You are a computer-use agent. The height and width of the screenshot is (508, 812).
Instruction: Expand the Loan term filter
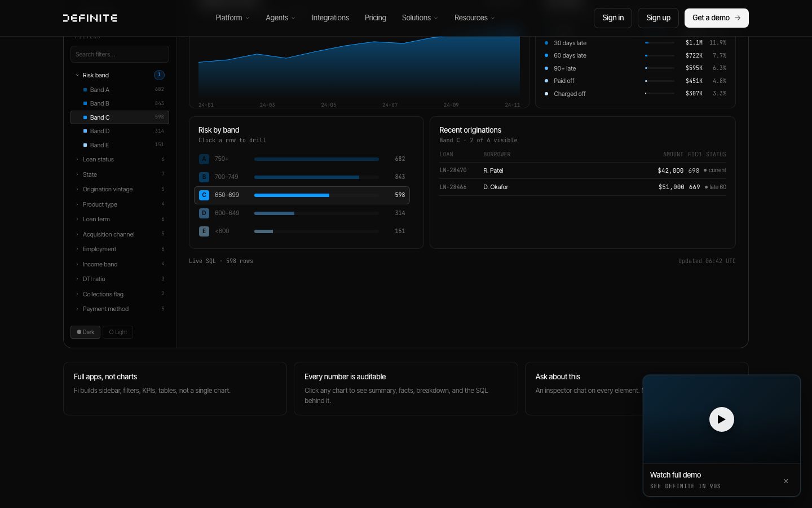coord(120,219)
